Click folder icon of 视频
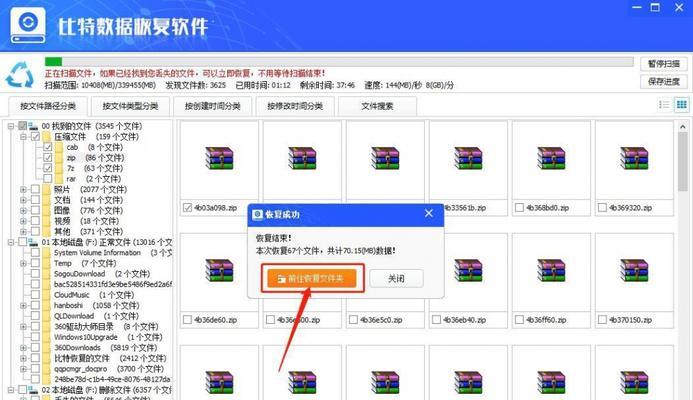The image size is (693, 400). (47, 221)
